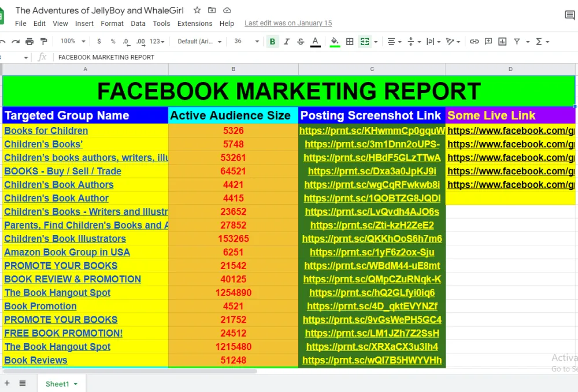578x392 pixels.
Task: Click the formula bar input field
Action: [x=289, y=57]
